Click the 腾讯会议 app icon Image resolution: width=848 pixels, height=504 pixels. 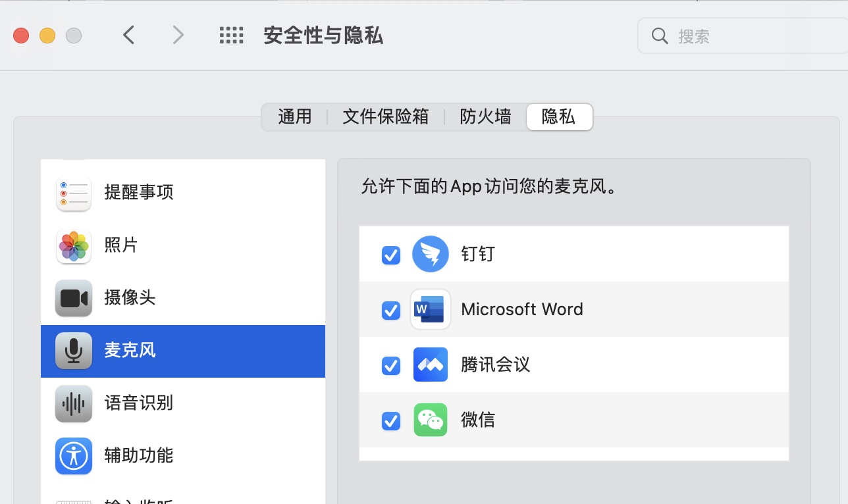(431, 365)
